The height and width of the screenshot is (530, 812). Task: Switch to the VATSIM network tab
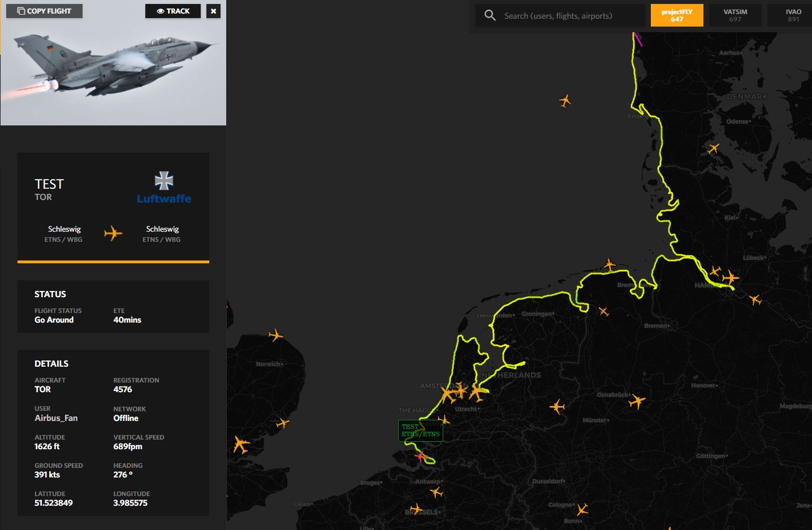735,15
